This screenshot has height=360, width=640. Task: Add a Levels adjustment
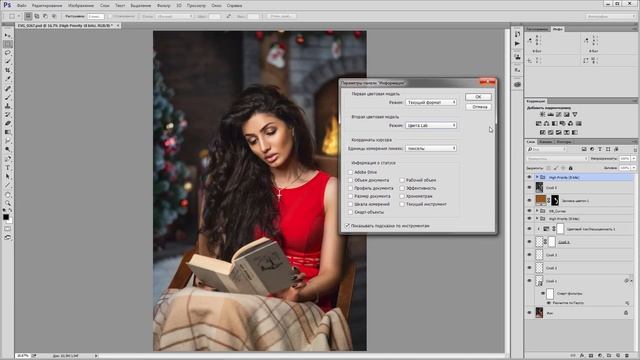pos(550,114)
